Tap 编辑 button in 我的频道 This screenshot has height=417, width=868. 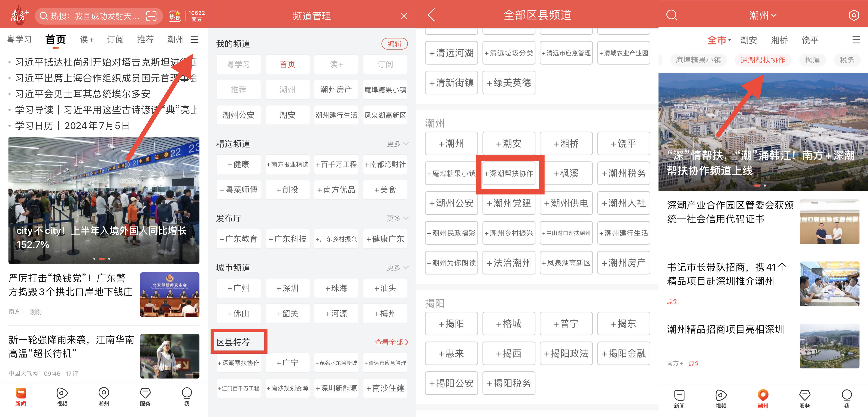pos(394,44)
